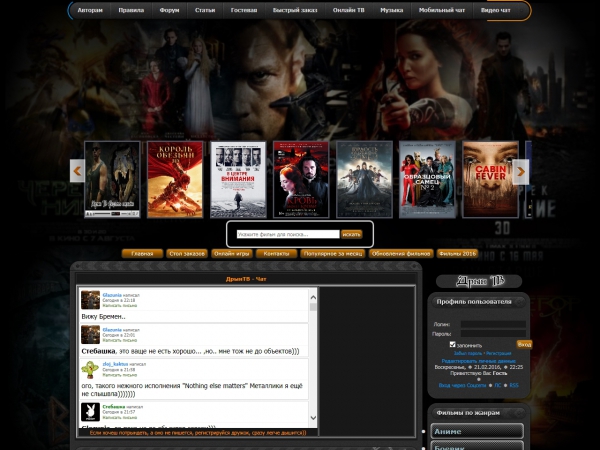Viewport: 600px width, 450px height.
Task: Click the искать search button
Action: click(x=351, y=234)
